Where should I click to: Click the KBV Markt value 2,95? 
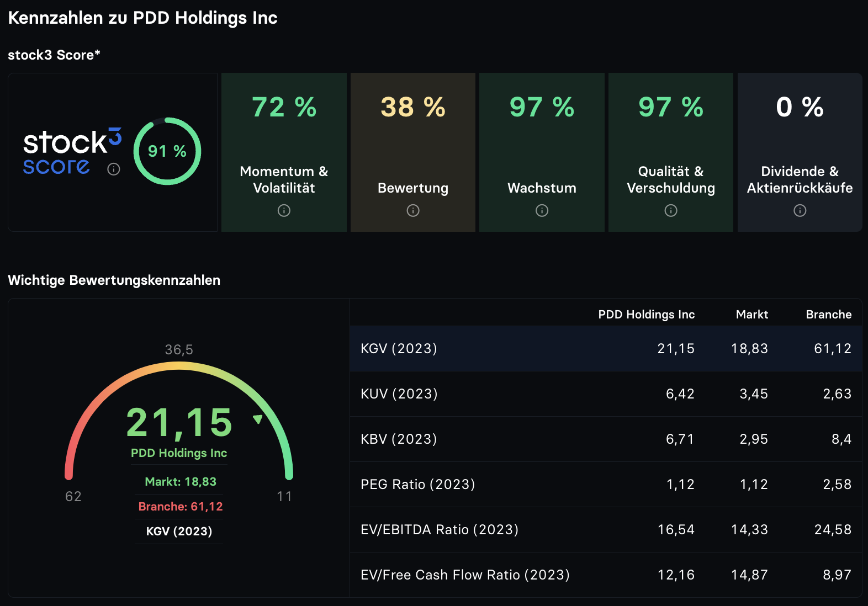click(754, 439)
